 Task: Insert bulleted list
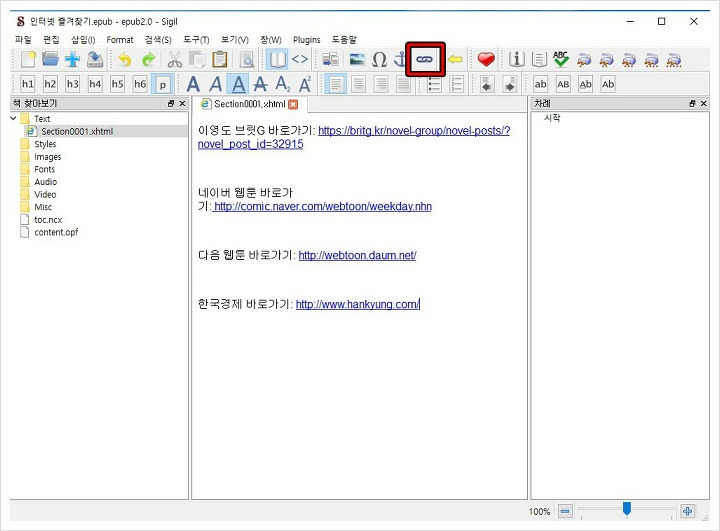coord(434,85)
